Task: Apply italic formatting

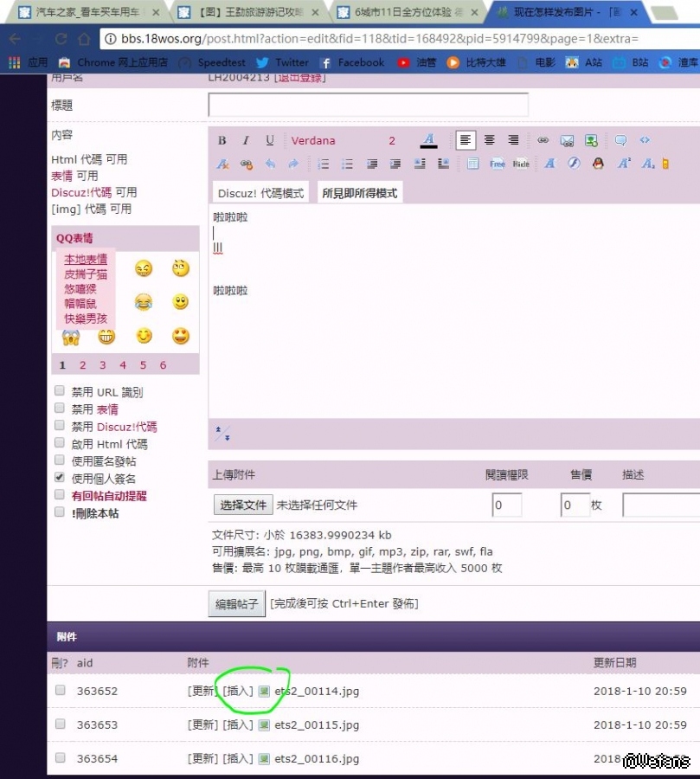Action: point(246,141)
